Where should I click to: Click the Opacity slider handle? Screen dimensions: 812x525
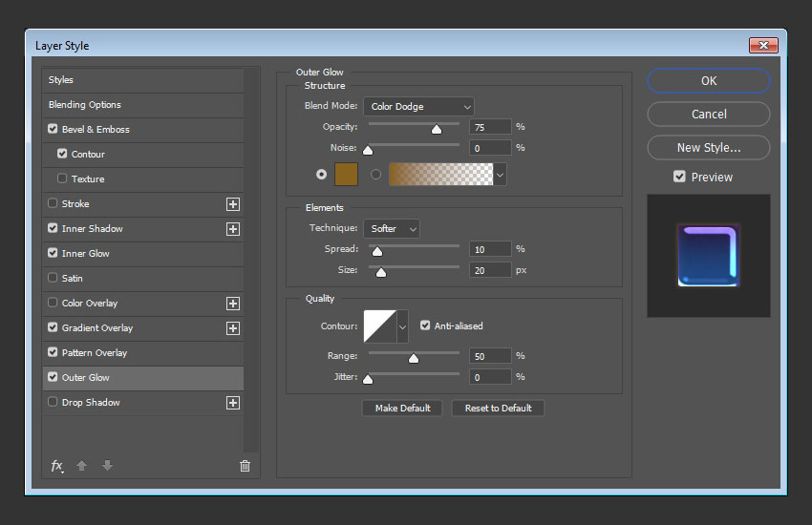pyautogui.click(x=437, y=129)
